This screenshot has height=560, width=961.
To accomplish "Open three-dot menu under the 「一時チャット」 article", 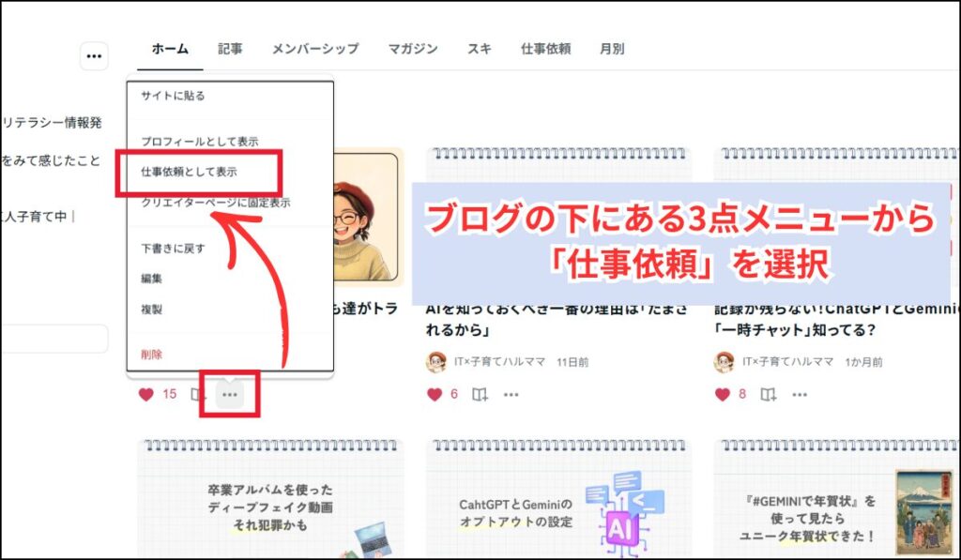I will click(800, 395).
